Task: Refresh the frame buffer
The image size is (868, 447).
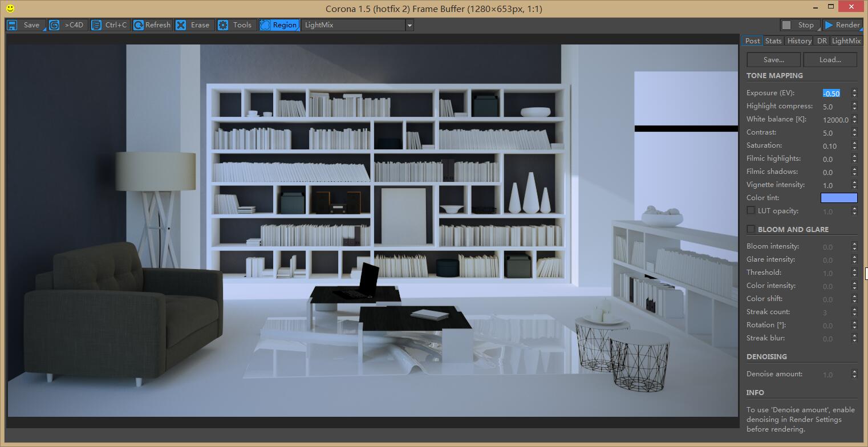Action: click(152, 25)
